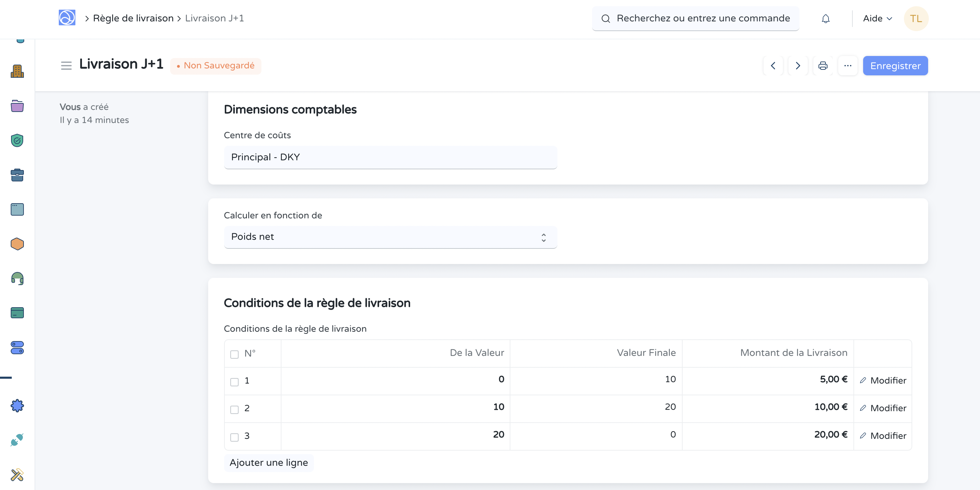Go to next record with right chevron
The image size is (980, 490).
click(798, 66)
